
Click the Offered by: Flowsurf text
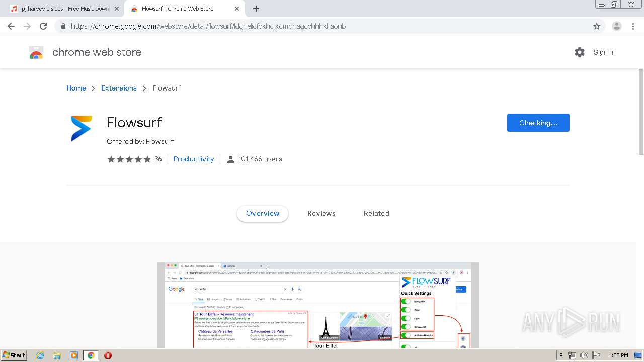tap(140, 141)
